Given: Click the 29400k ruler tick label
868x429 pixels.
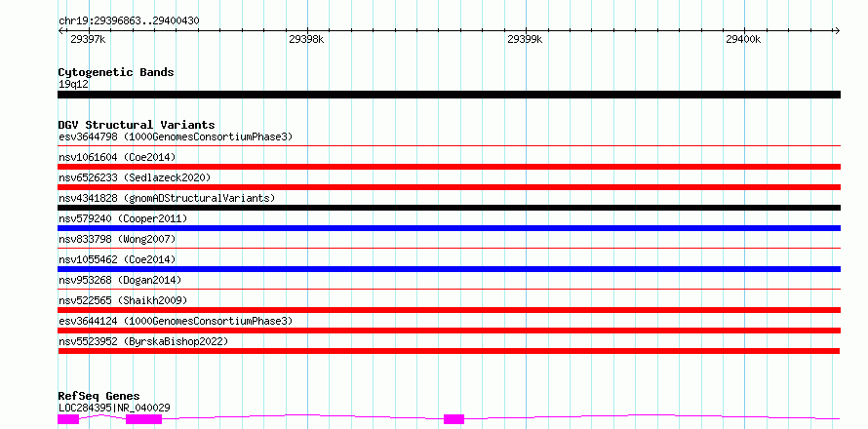Looking at the screenshot, I should click(x=743, y=39).
